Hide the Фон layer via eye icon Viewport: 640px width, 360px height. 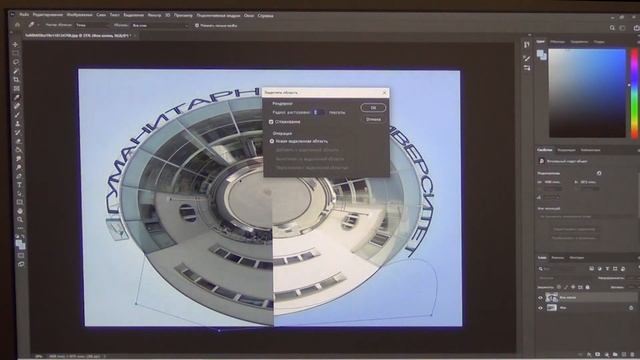click(x=540, y=308)
